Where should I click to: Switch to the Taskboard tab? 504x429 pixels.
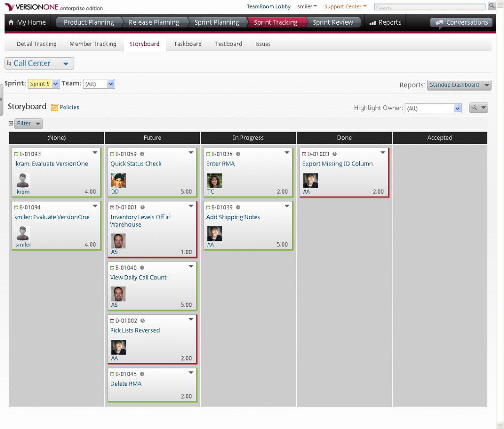tap(188, 44)
